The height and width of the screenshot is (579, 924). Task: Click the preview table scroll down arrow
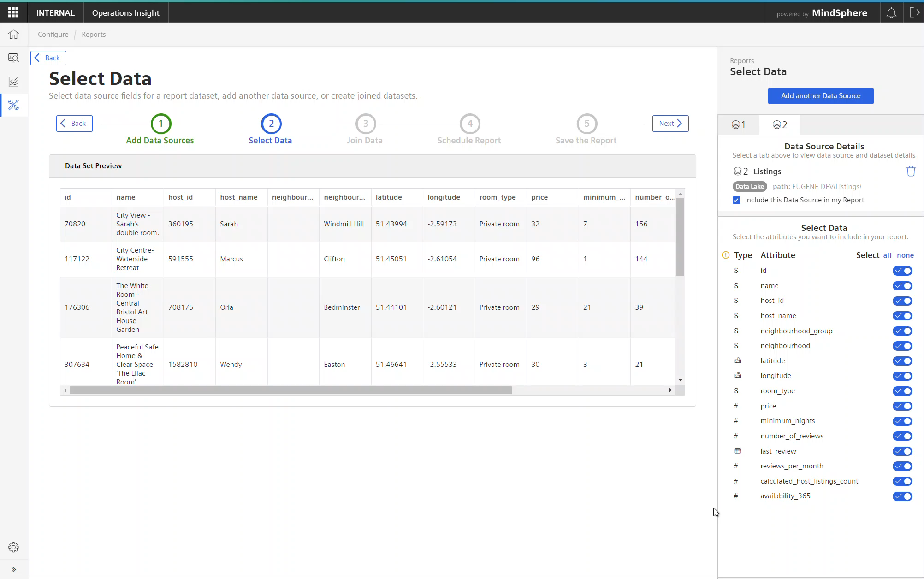(680, 380)
